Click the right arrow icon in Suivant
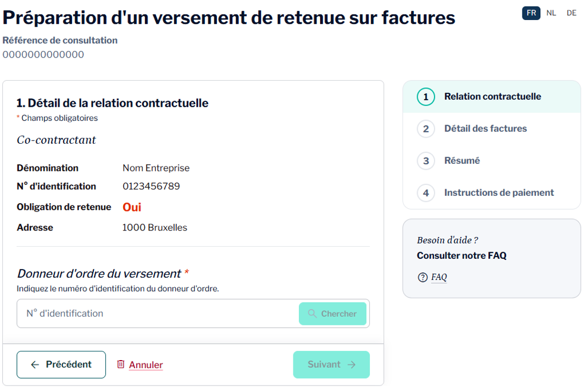 [x=351, y=365]
